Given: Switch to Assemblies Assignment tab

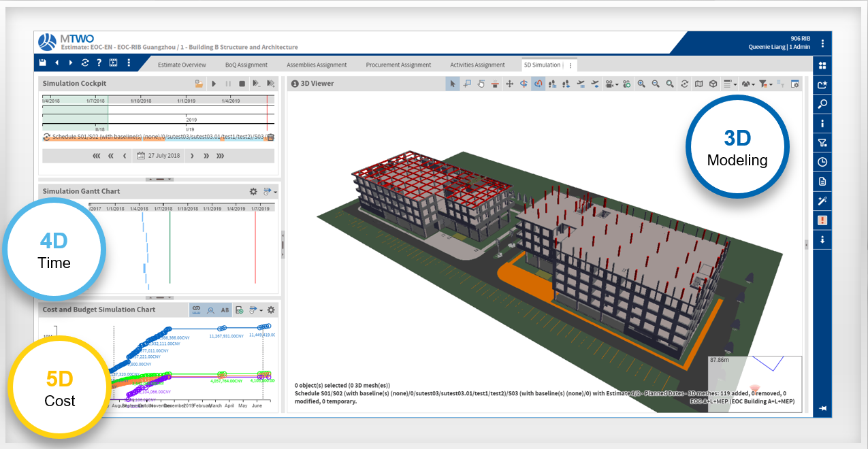Looking at the screenshot, I should [317, 65].
